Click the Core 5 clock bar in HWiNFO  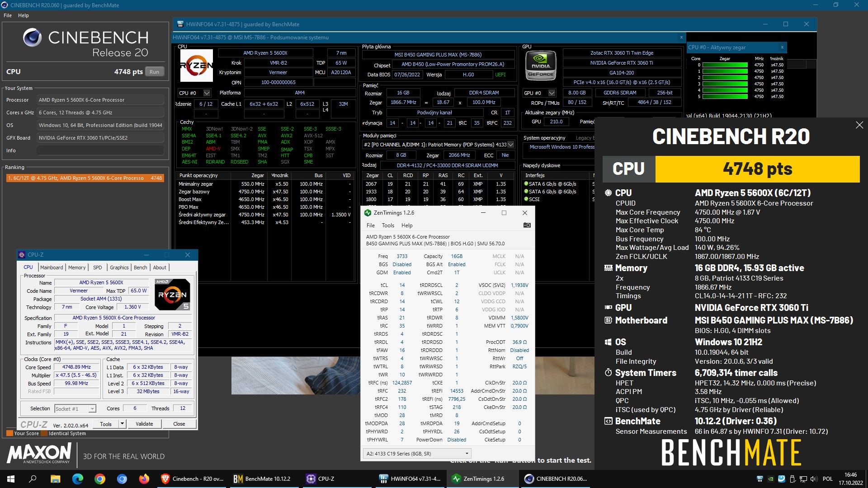point(725,97)
